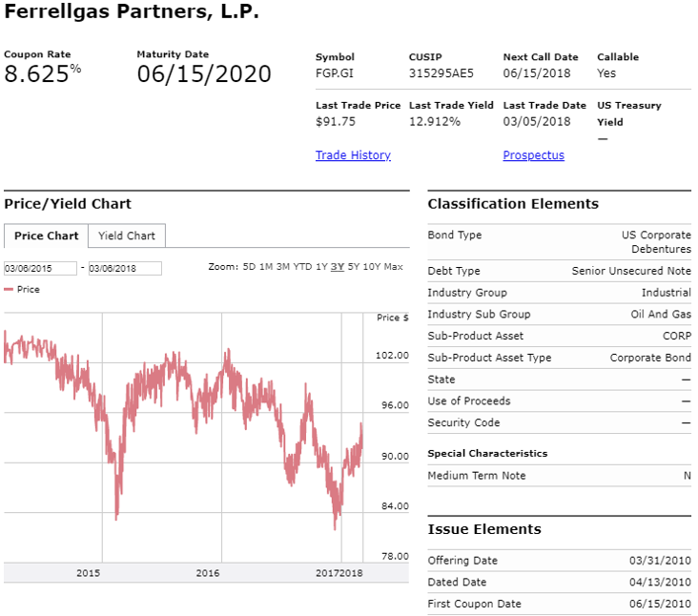
Task: Click the Next Call Date 06/15/2018
Action: (x=537, y=73)
